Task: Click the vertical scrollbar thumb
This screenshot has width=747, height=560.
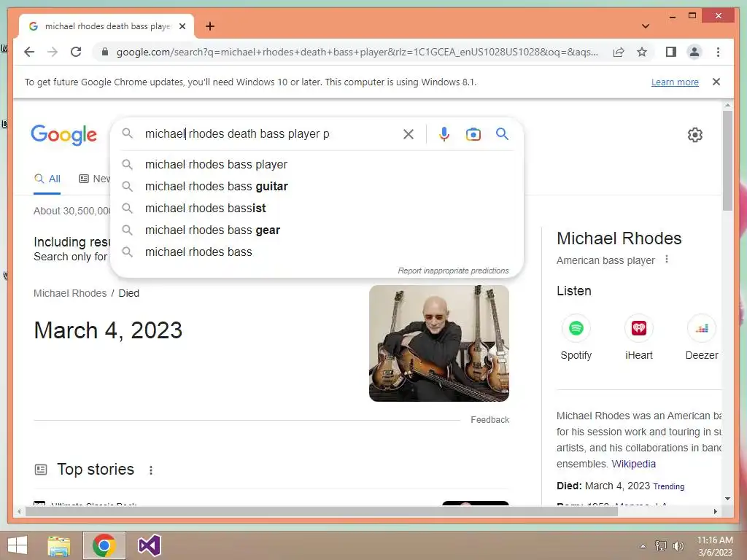Action: coord(727,160)
